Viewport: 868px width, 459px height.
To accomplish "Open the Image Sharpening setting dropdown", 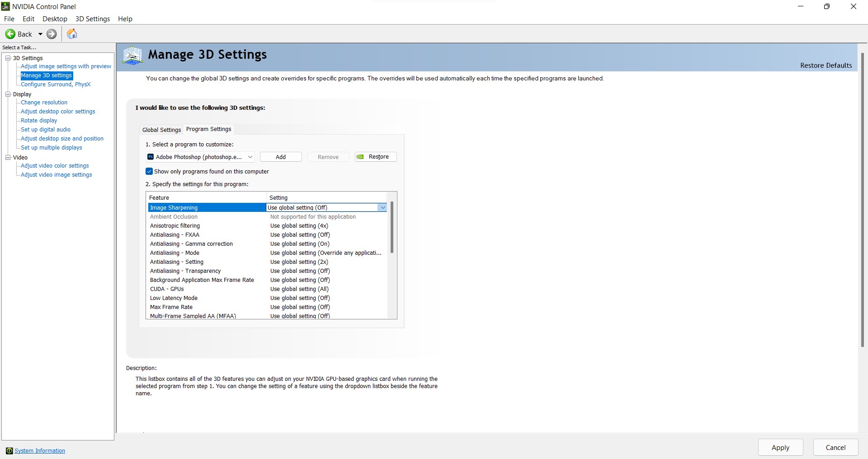I will coord(382,207).
